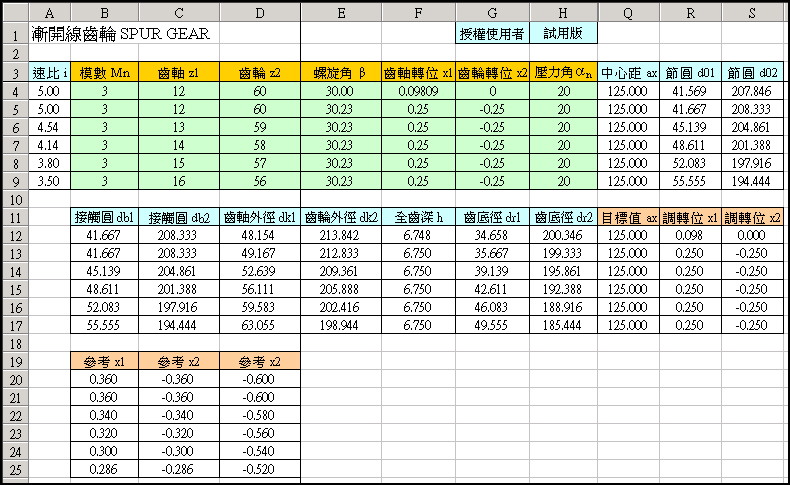Select the 節圓 d02 header cell
790x485 pixels.
(x=752, y=73)
